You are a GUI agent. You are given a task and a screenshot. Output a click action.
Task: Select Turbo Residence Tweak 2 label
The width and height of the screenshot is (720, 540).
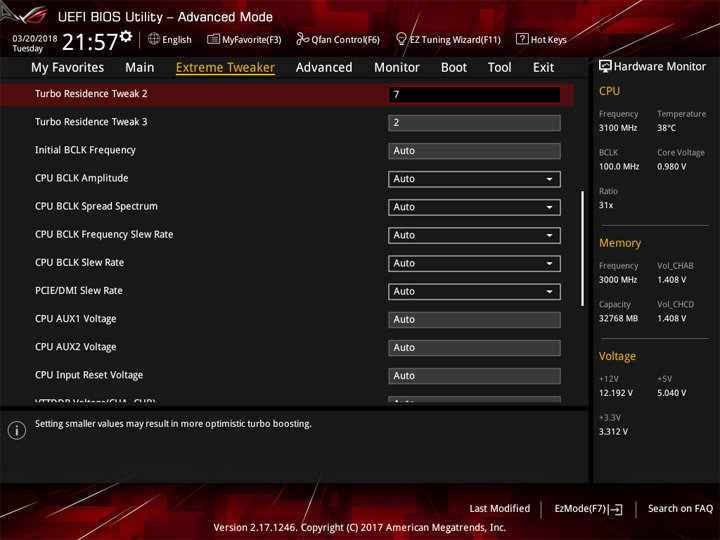pos(91,94)
